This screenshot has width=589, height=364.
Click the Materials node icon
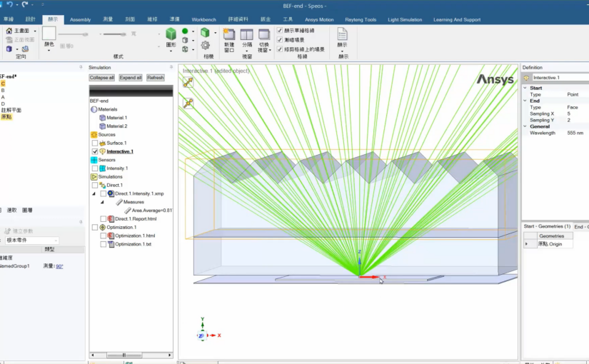pos(94,109)
